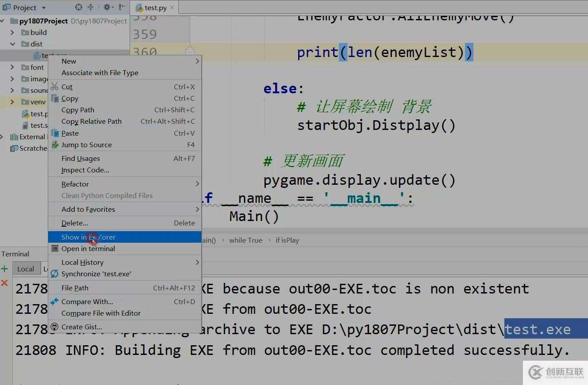Click 'while True' breadcrumb
The image size is (588, 385).
246,240
